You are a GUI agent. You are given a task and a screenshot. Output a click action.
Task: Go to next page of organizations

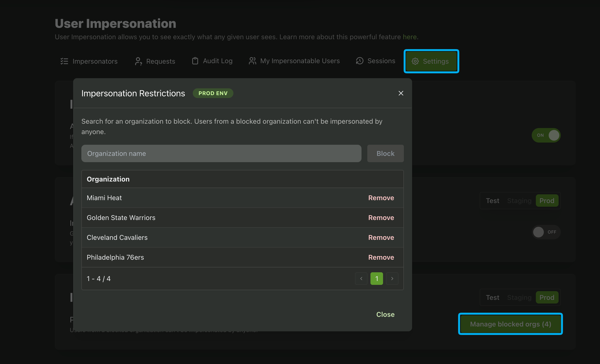pos(392,279)
